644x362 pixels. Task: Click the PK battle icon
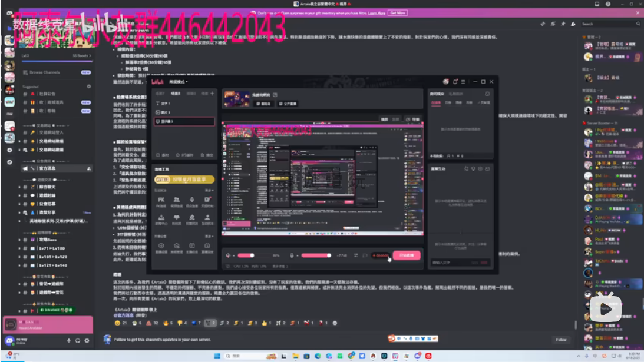(x=161, y=201)
